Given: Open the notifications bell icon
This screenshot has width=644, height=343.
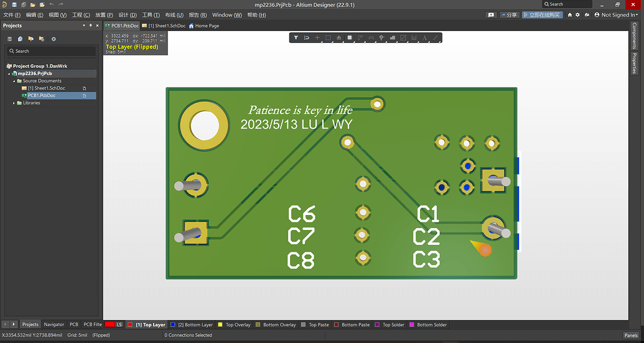Looking at the screenshot, I should pos(586,14).
